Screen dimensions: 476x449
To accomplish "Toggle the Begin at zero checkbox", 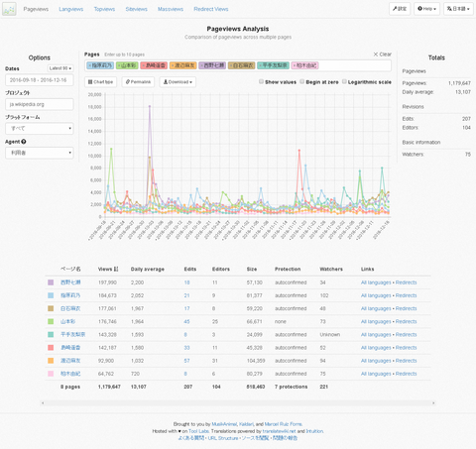I will click(x=302, y=81).
